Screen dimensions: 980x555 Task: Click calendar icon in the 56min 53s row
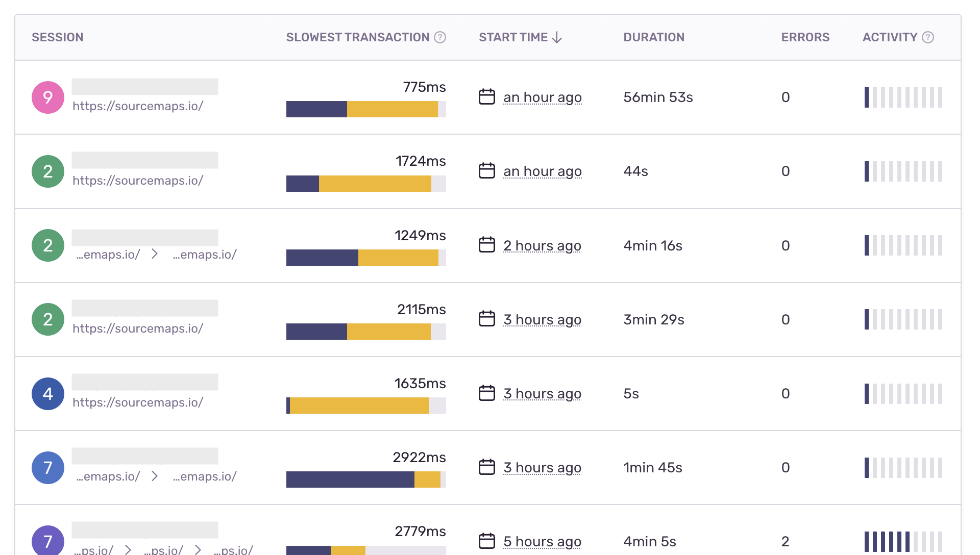487,96
